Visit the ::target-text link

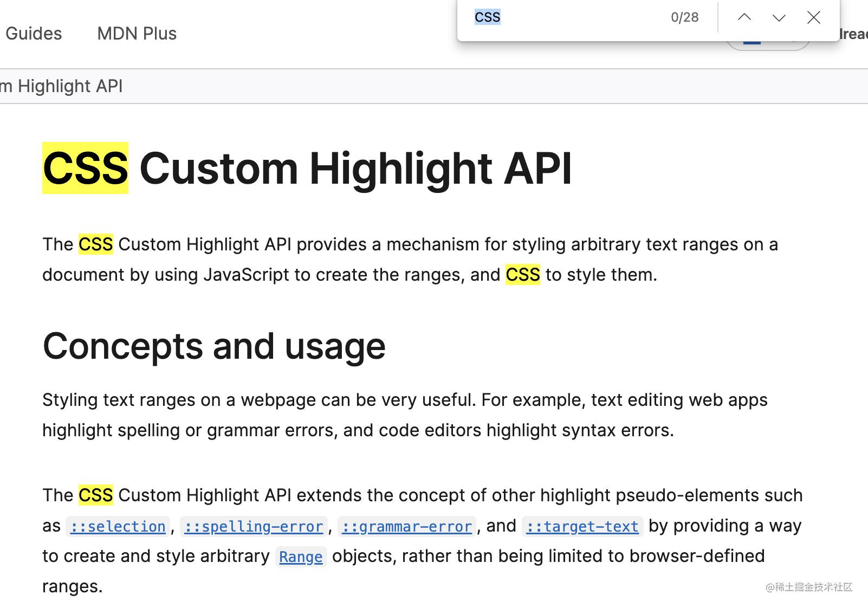[x=582, y=526]
